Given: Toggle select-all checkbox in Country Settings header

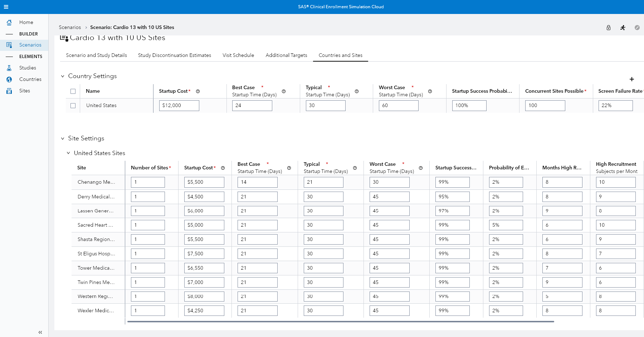Looking at the screenshot, I should point(73,91).
